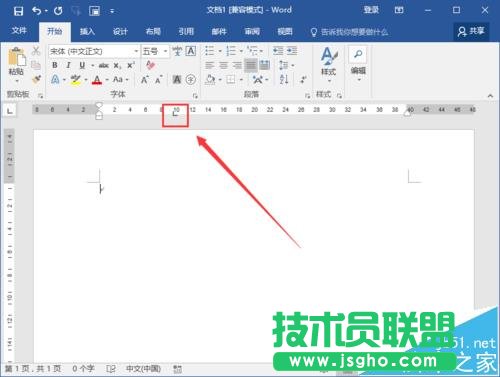Click the character border (A) icon
Image resolution: width=500 pixels, height=377 pixels.
(191, 51)
